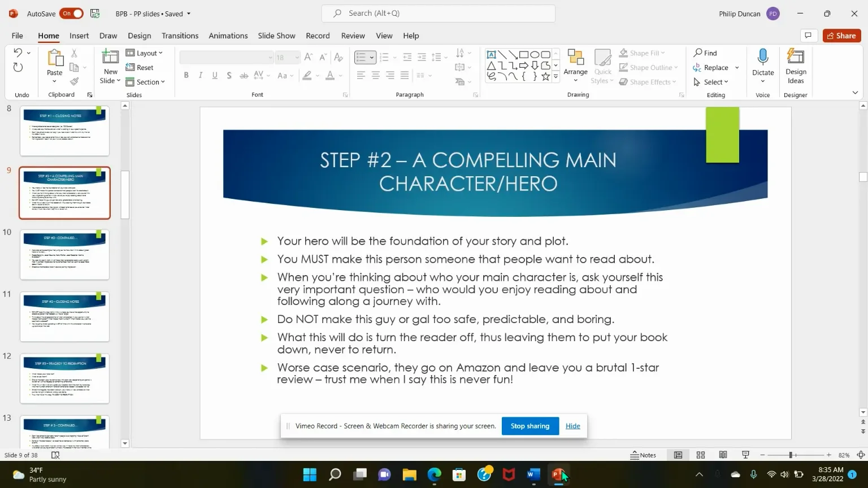Image resolution: width=868 pixels, height=488 pixels.
Task: Start Slide Show from status bar icon
Action: pyautogui.click(x=745, y=455)
